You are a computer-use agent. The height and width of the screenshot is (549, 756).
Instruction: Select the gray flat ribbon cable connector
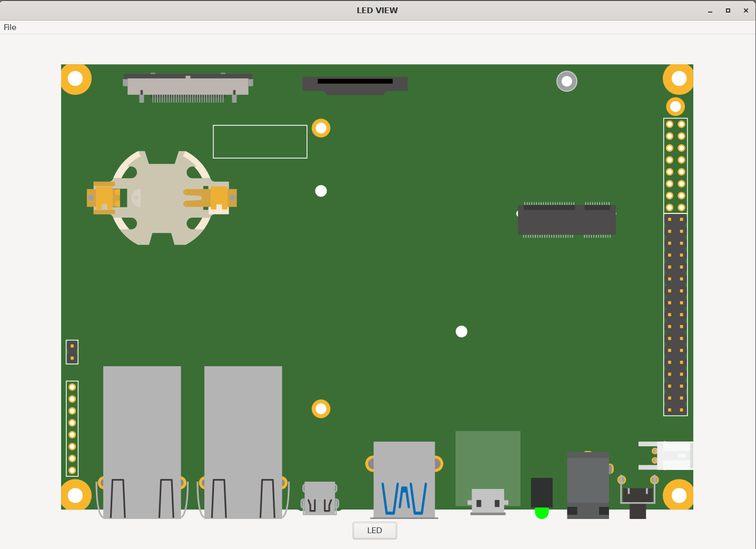point(188,86)
